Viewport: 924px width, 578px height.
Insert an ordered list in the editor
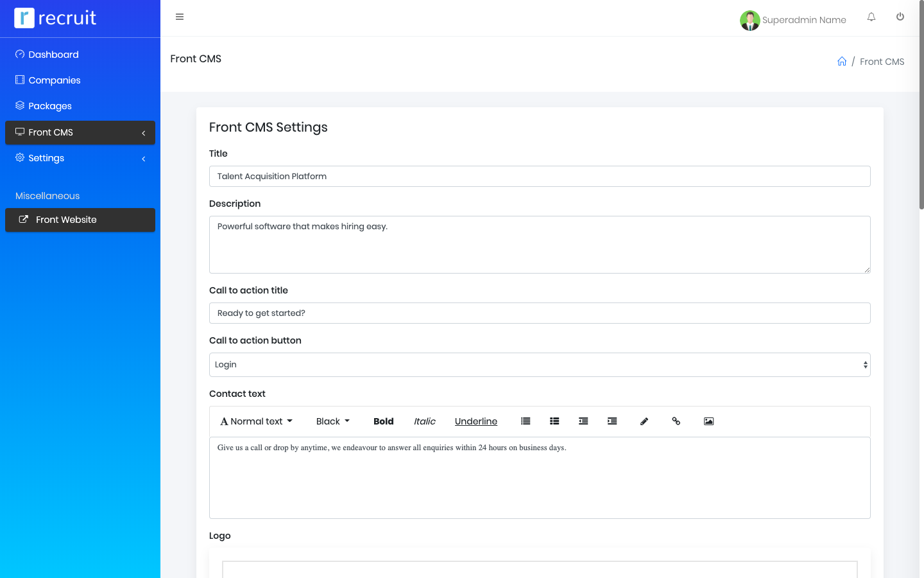(554, 421)
